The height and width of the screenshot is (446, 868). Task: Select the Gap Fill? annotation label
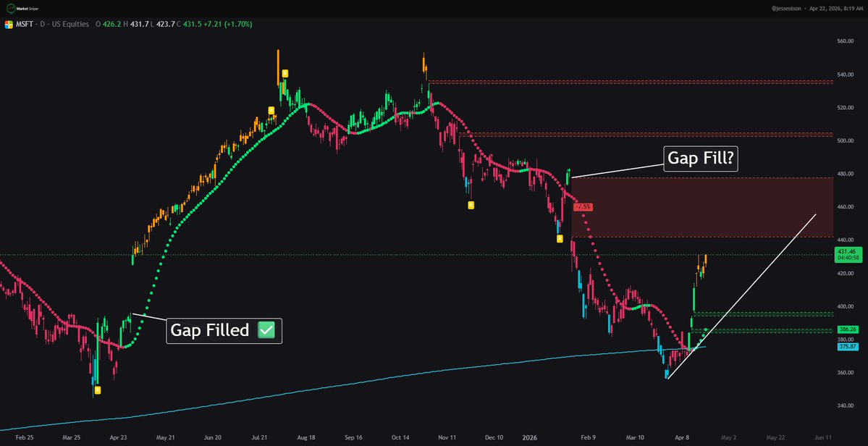click(x=700, y=159)
